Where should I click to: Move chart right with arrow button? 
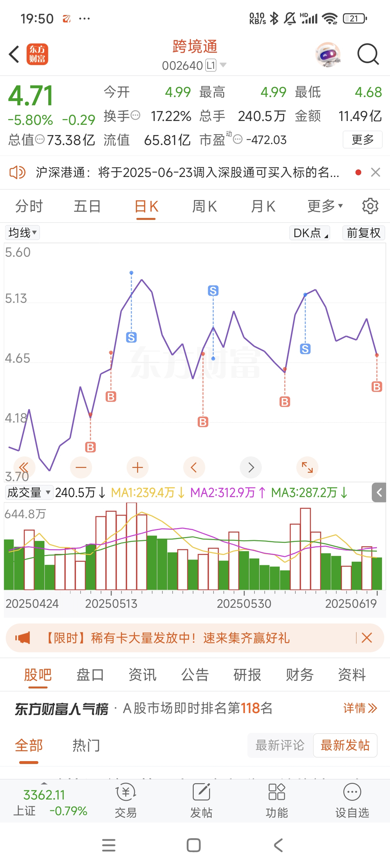[251, 467]
